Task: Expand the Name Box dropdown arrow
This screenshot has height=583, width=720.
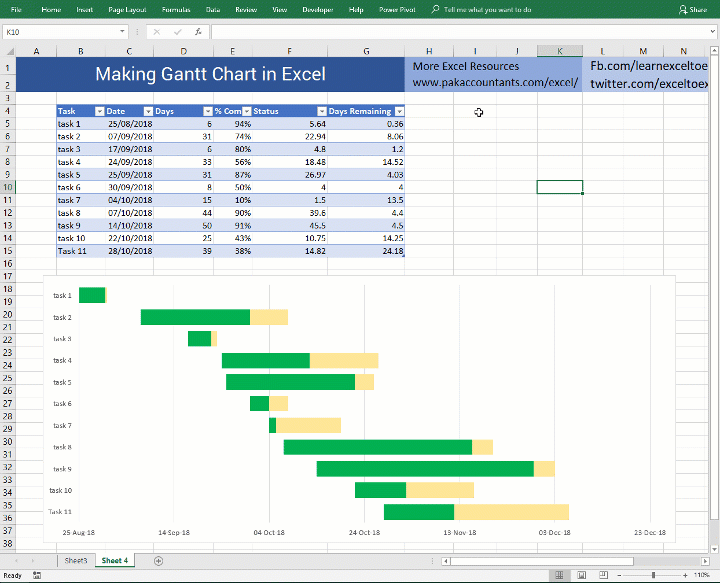Action: [122, 32]
